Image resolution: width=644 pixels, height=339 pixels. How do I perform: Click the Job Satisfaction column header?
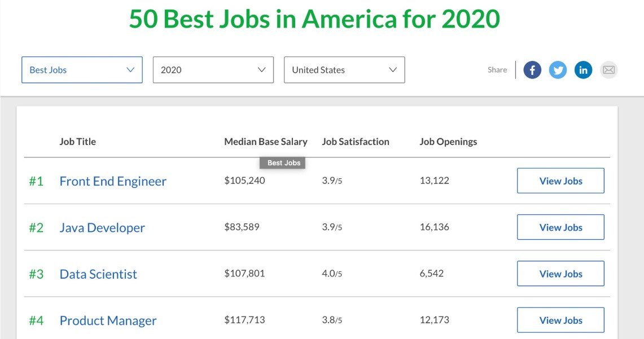356,142
